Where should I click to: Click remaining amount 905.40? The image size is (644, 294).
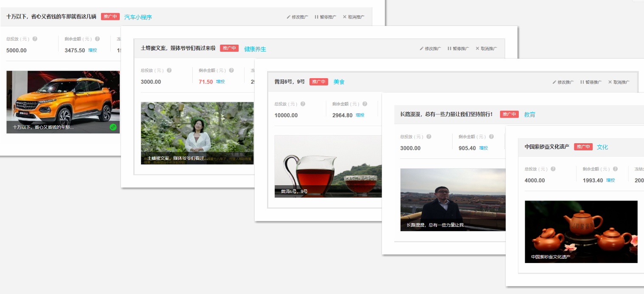pos(467,148)
